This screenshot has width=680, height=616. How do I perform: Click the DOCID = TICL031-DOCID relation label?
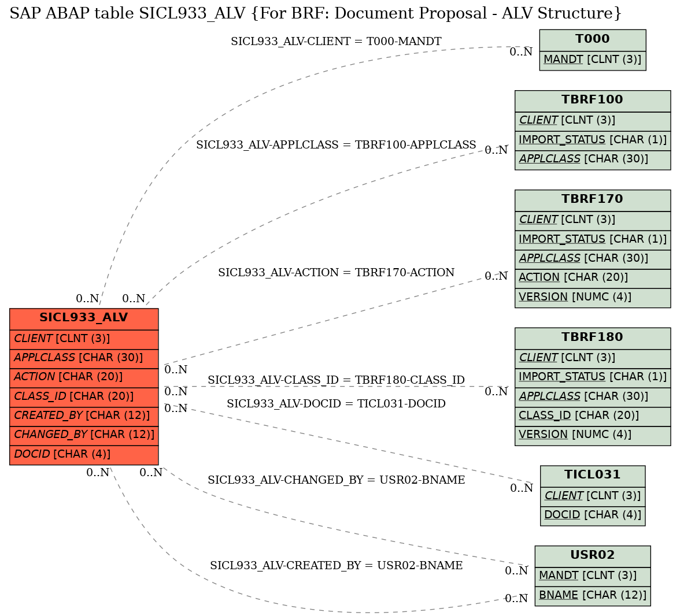point(336,404)
